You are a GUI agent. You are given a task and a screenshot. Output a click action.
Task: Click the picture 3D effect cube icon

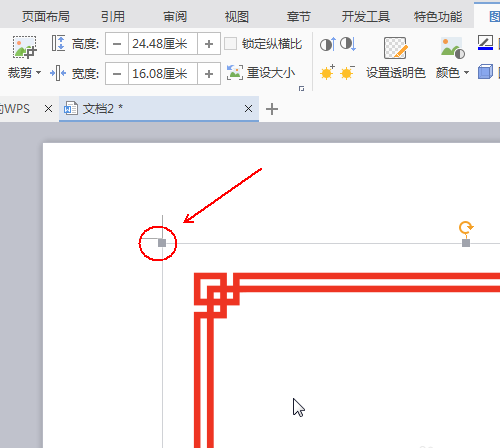[x=485, y=72]
